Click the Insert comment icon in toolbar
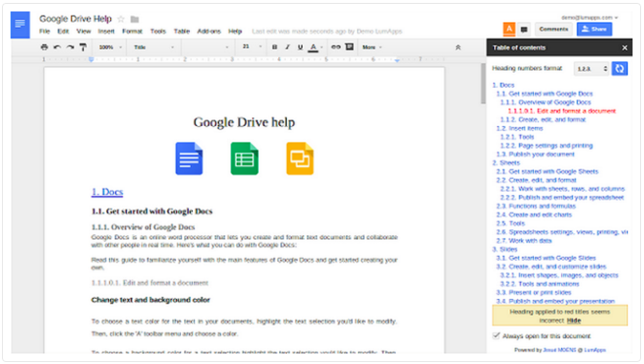The image size is (644, 364). (350, 47)
